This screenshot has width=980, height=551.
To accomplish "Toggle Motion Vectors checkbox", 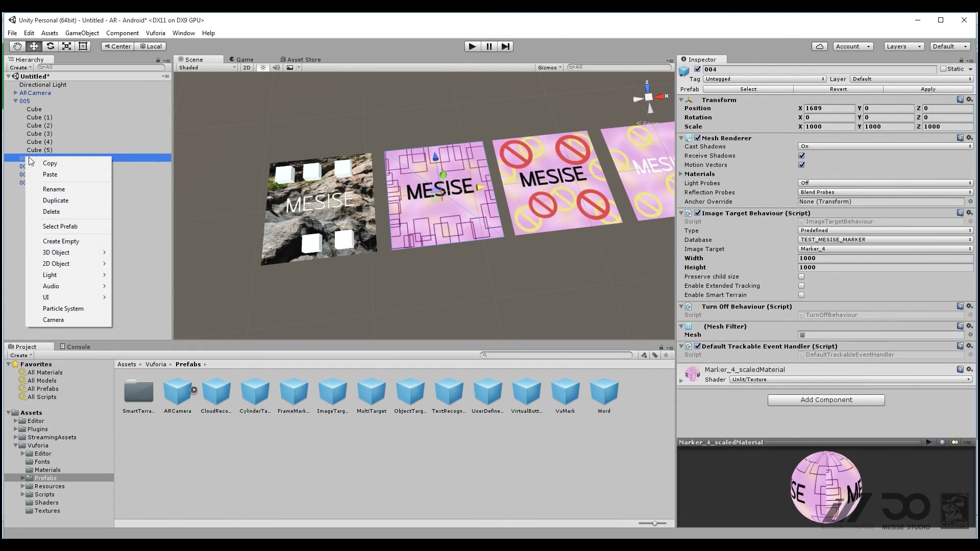I will point(801,165).
